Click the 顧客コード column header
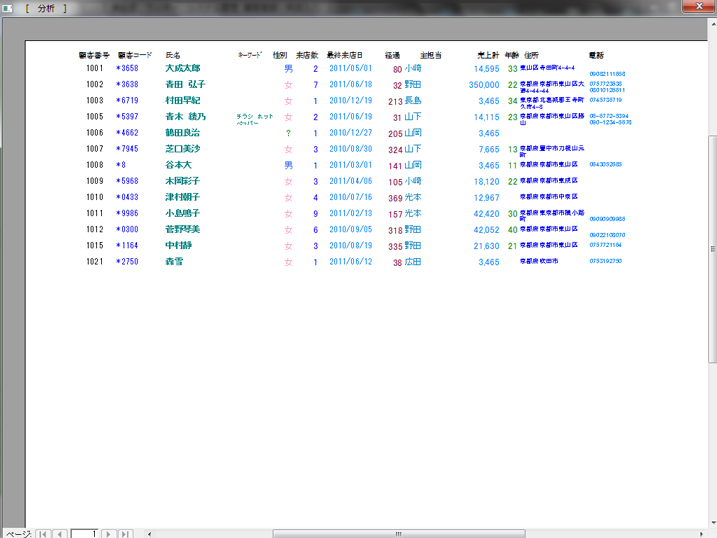The image size is (717, 538). tap(135, 55)
